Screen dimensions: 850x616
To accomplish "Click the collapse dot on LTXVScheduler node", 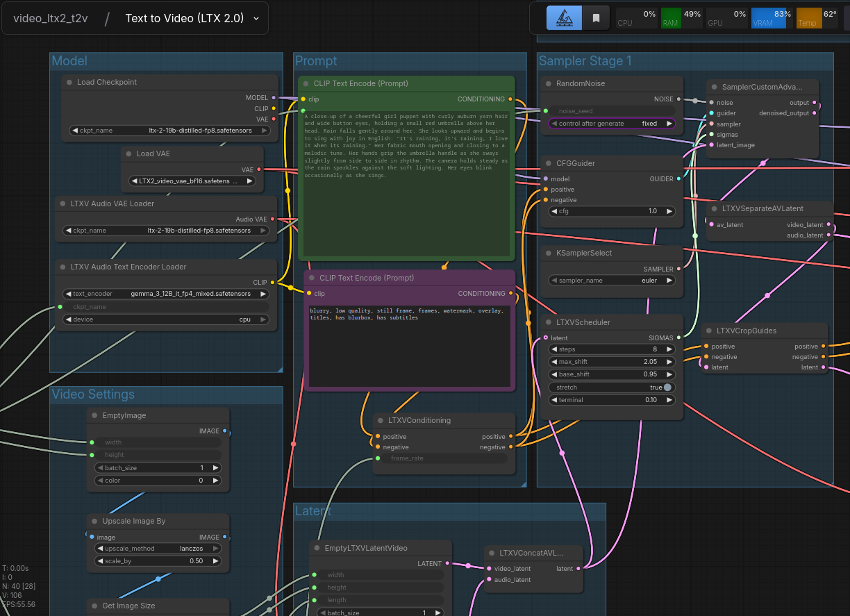I will point(549,322).
